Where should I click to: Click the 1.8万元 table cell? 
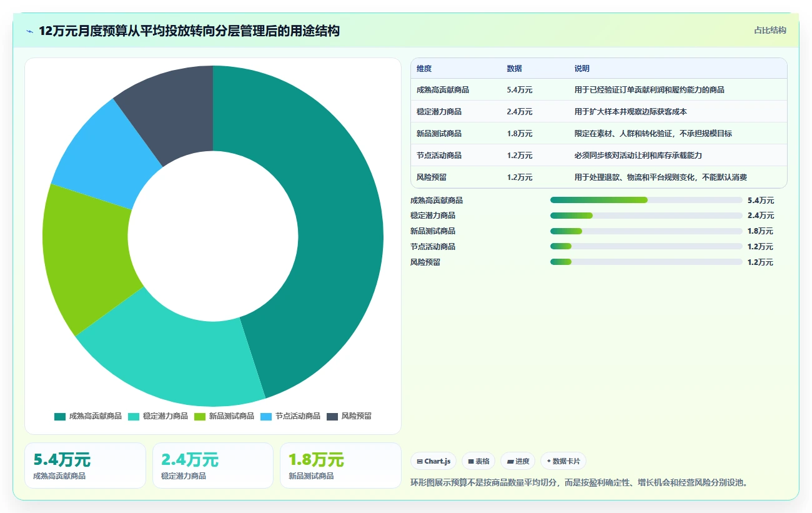click(x=520, y=134)
